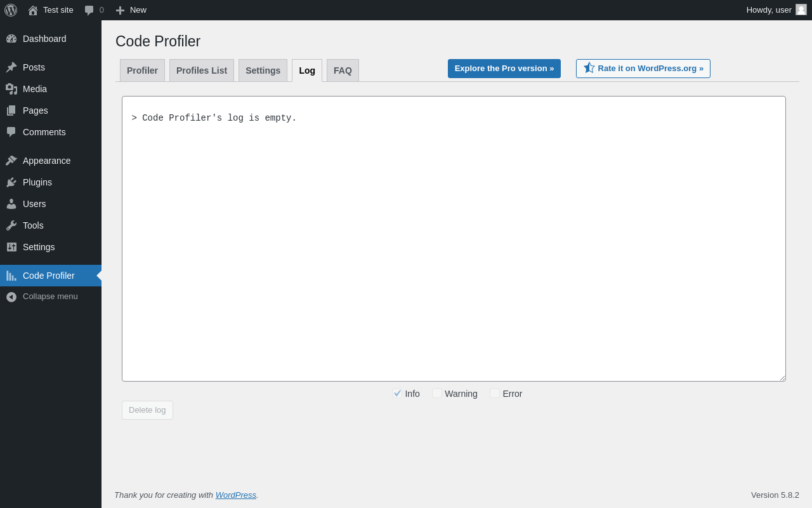Click Test site text in admin bar
The width and height of the screenshot is (812, 508).
[x=58, y=10]
